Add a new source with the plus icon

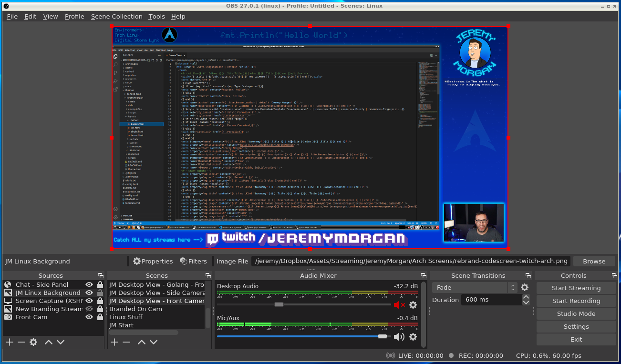tap(9, 342)
